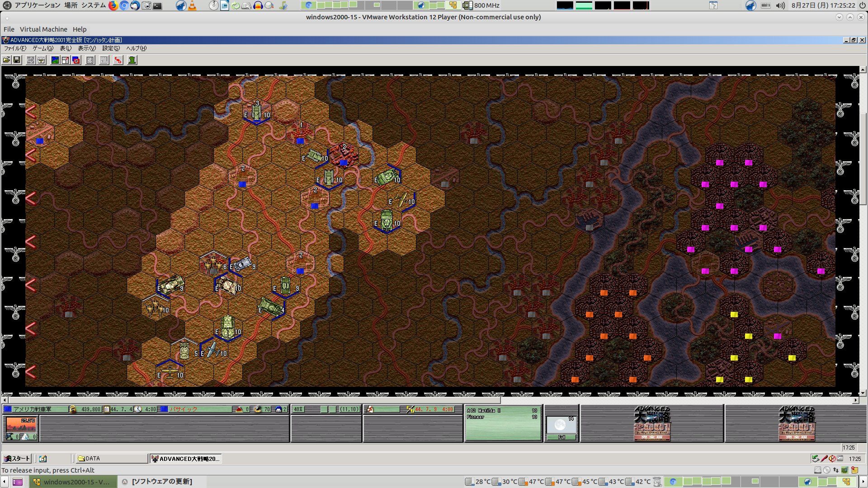The height and width of the screenshot is (488, 868).
Task: Click the Windows スタート button
Action: point(17,459)
